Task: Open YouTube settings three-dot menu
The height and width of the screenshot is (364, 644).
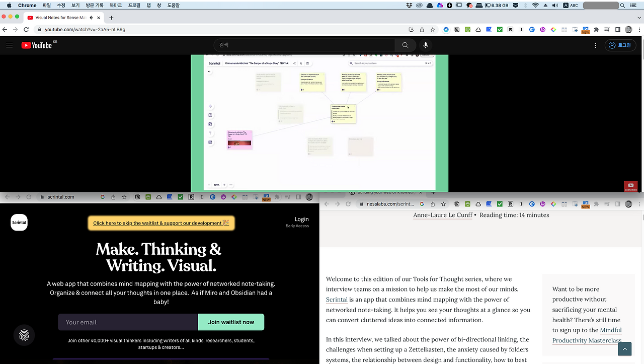Action: [x=595, y=45]
